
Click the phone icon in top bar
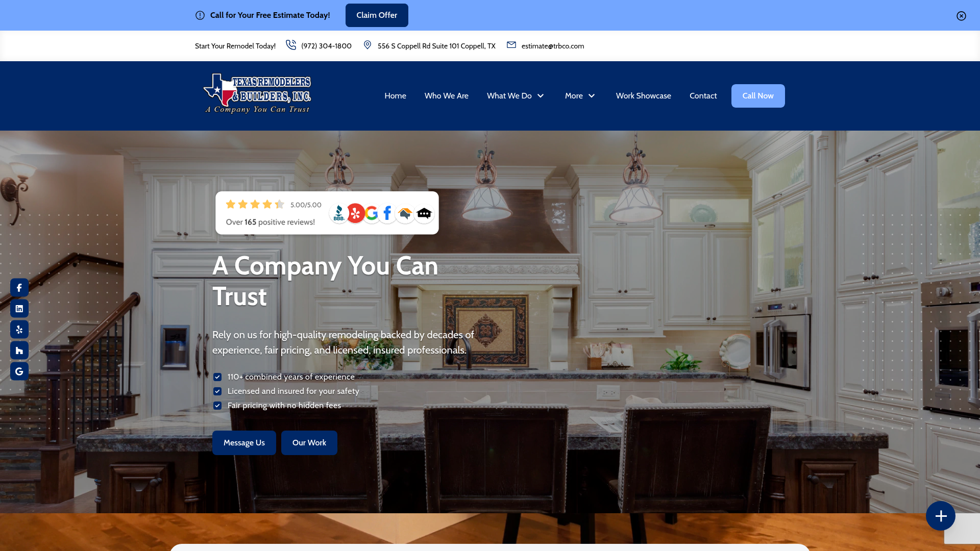pyautogui.click(x=291, y=45)
